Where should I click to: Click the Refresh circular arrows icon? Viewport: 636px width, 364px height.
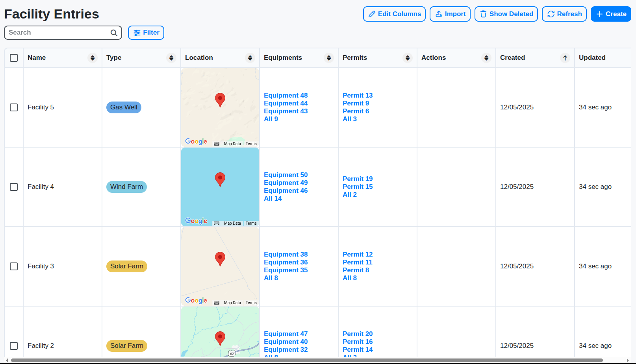[551, 14]
